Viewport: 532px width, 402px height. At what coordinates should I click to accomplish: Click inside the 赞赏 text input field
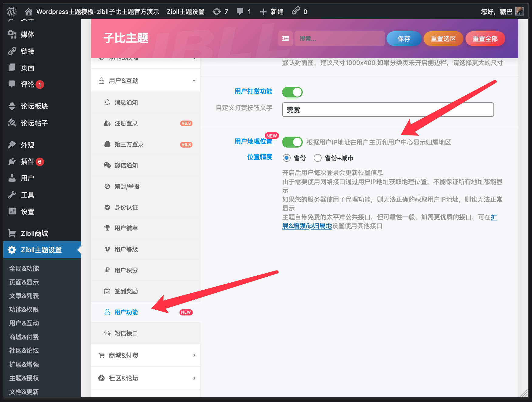387,110
